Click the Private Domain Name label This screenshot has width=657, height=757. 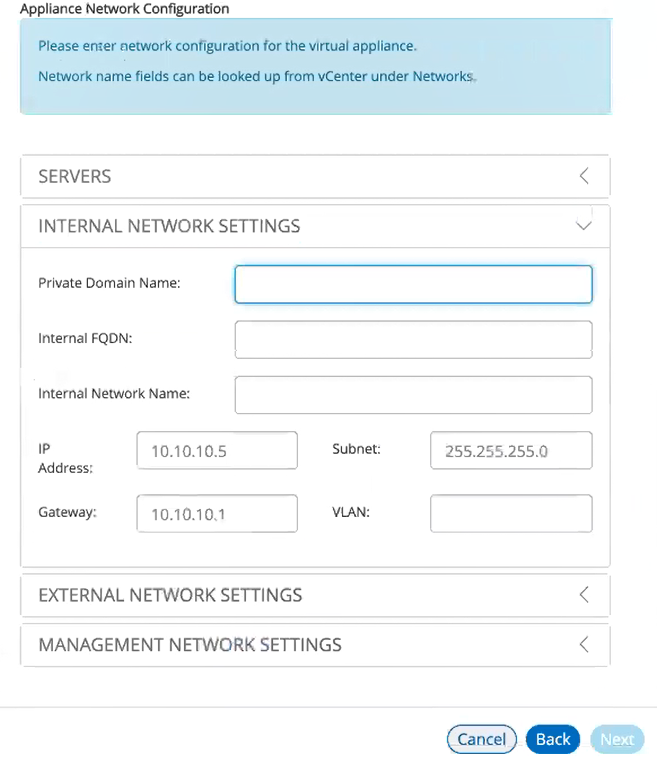109,283
